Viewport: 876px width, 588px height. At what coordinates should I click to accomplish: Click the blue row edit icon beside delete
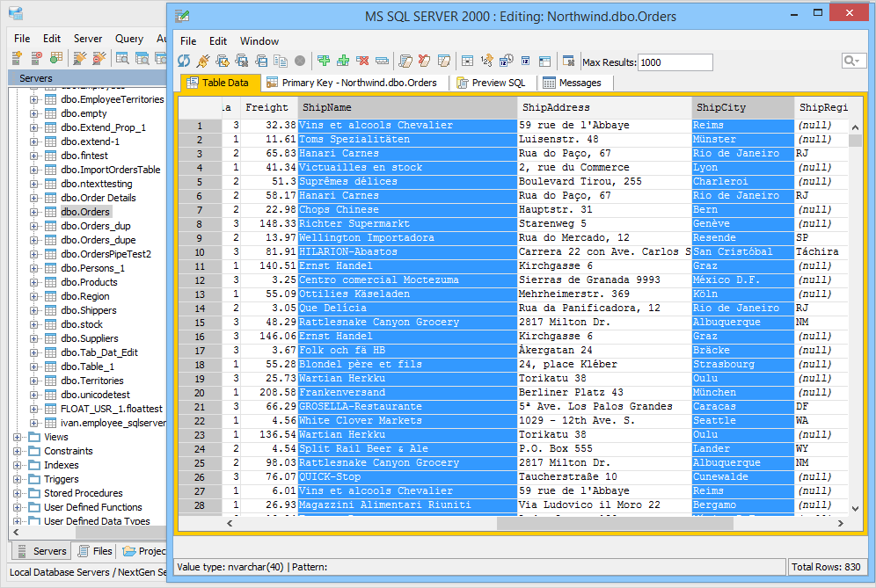click(382, 61)
